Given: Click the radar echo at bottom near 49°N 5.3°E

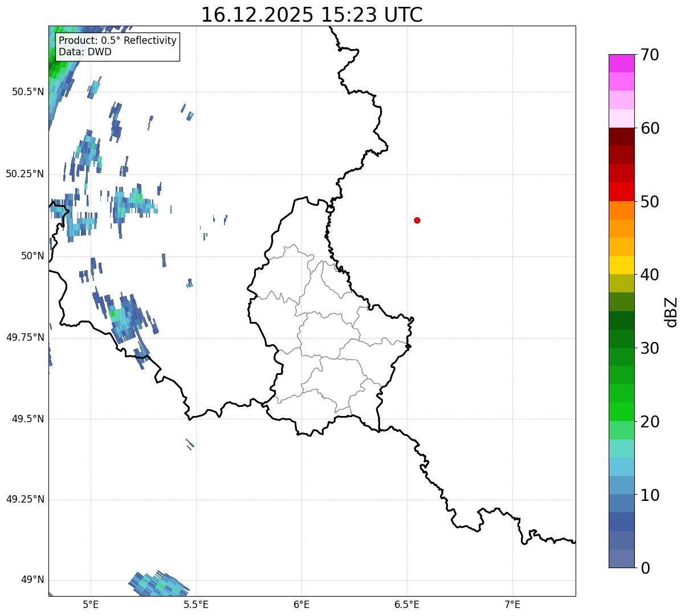Looking at the screenshot, I should [159, 582].
